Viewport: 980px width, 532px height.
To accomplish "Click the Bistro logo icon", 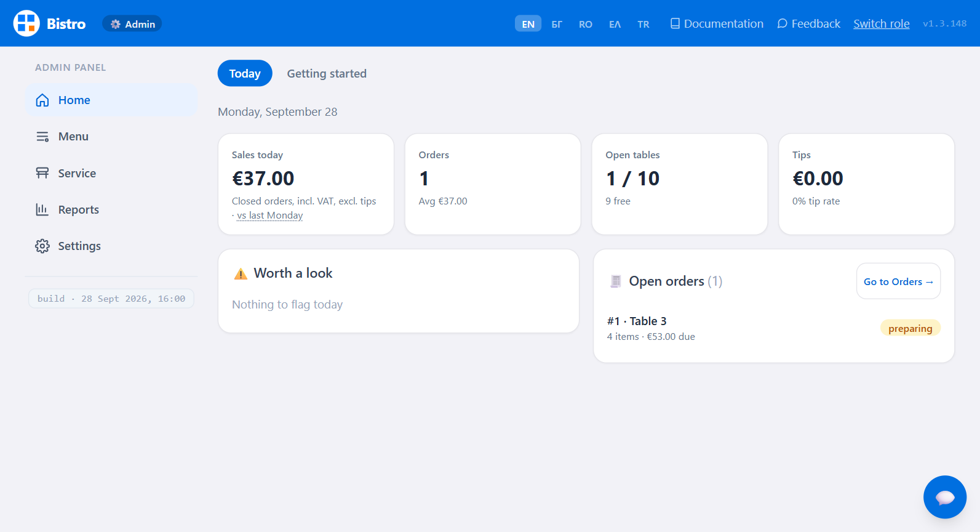I will click(x=26, y=23).
